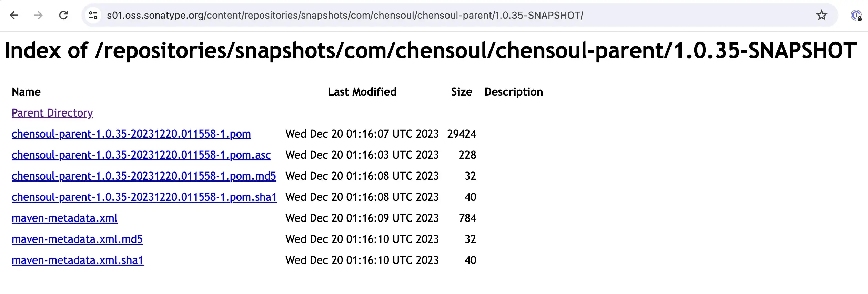
Task: Open maven-metadata.xml link
Action: coord(64,218)
